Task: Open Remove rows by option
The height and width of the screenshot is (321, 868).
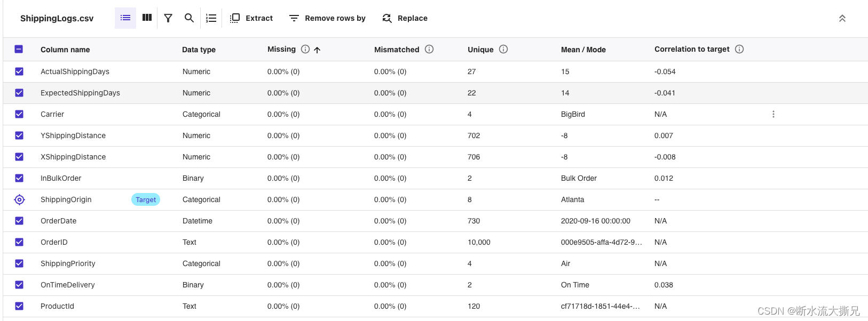Action: 327,18
